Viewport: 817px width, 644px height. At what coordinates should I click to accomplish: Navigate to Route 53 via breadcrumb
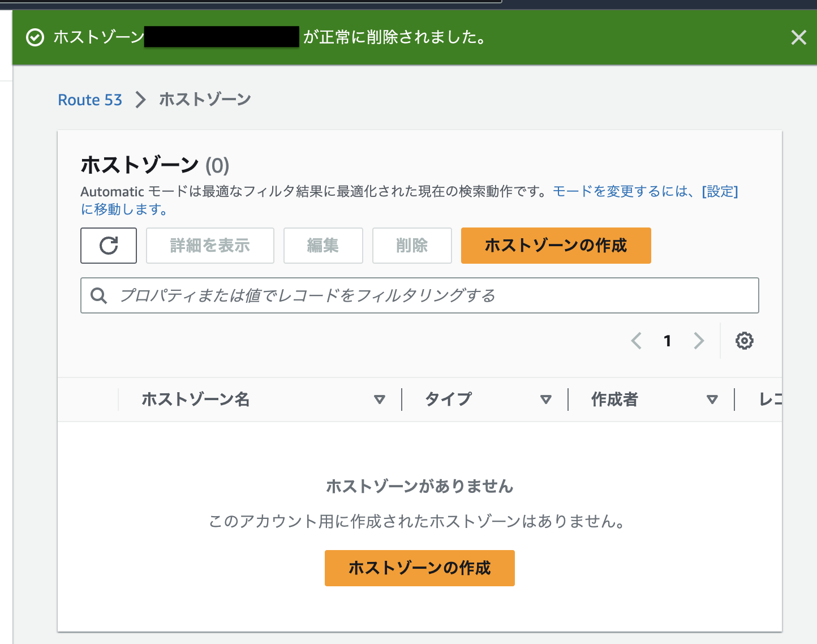click(x=89, y=100)
